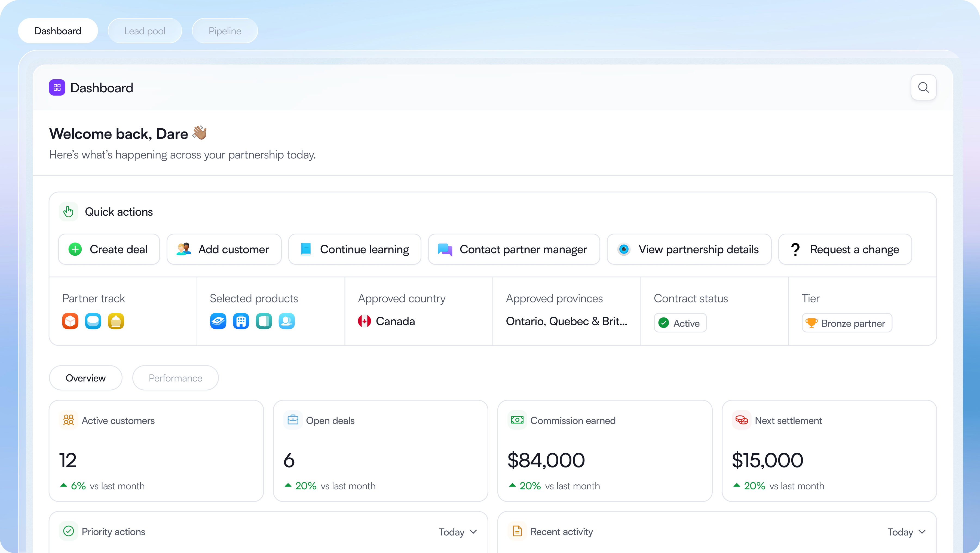Switch to the Pipeline tab
980x553 pixels.
[225, 31]
